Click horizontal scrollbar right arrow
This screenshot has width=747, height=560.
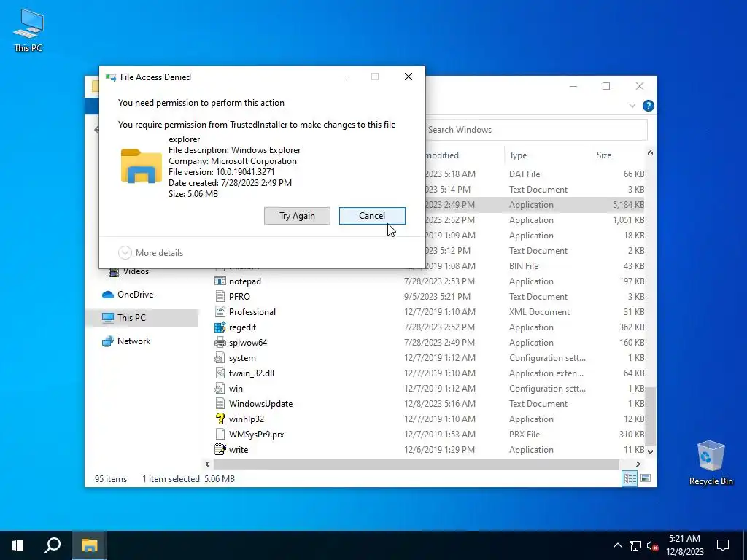638,464
